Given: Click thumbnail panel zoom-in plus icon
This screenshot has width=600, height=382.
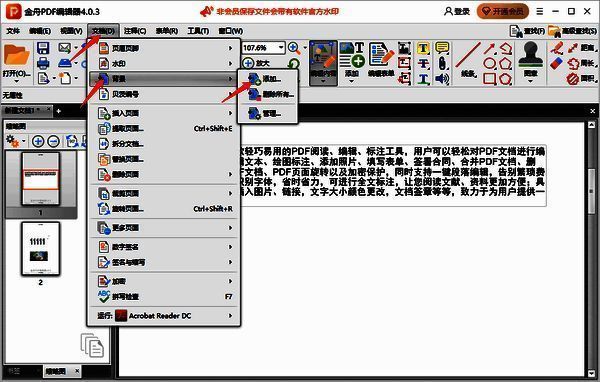Looking at the screenshot, I should point(38,141).
